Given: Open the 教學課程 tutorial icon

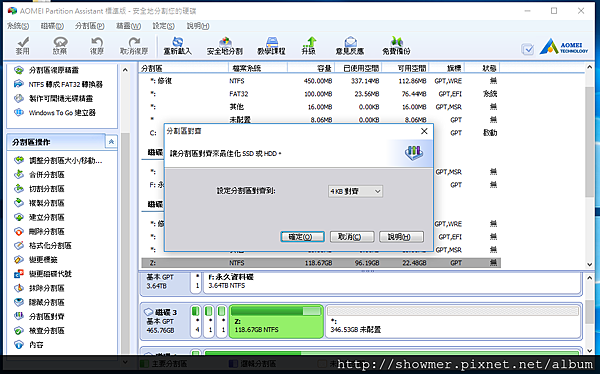Looking at the screenshot, I should coord(271,46).
